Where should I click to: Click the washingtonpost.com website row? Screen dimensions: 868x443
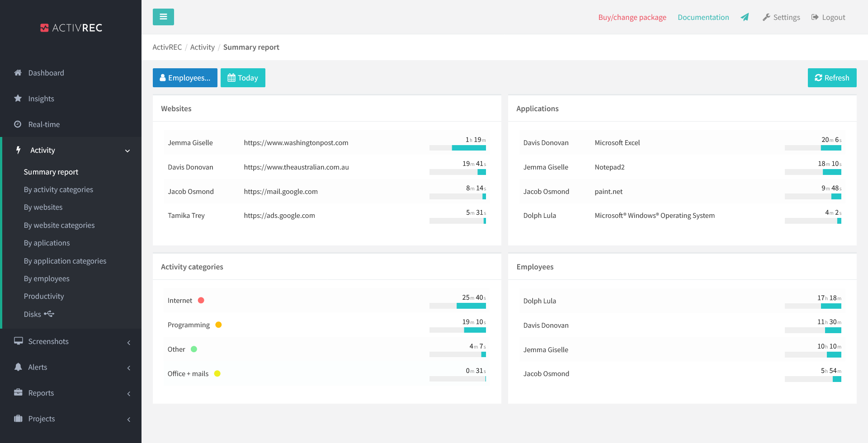coord(296,143)
